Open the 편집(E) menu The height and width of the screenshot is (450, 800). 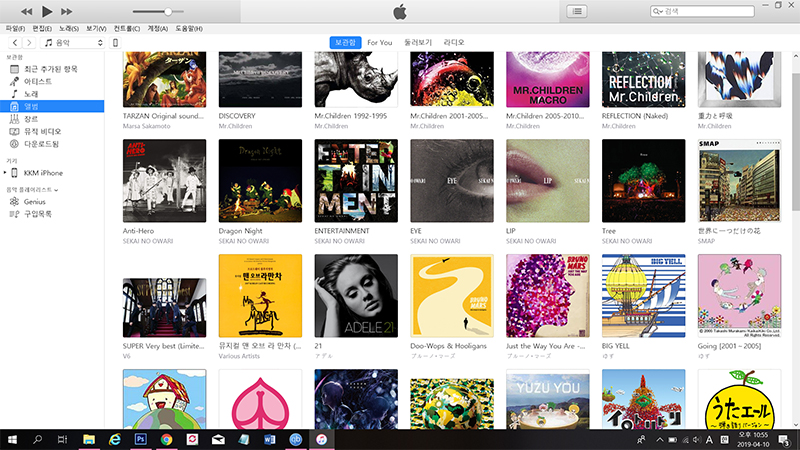click(42, 29)
